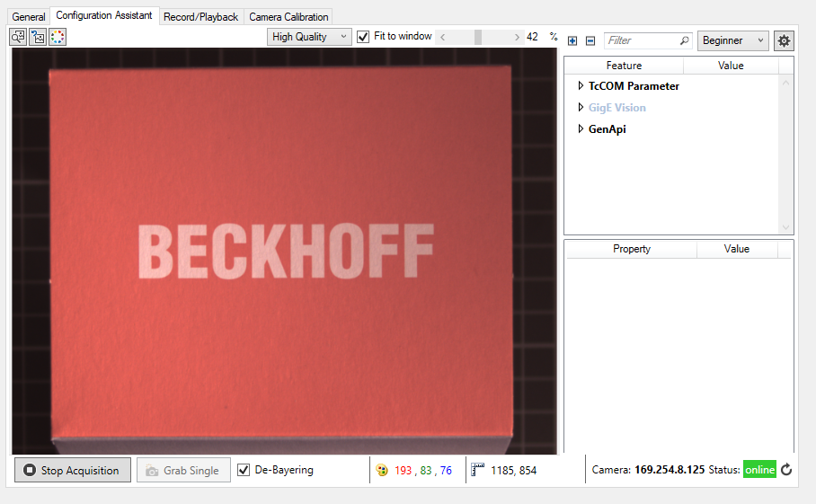816x504 pixels.
Task: Switch to the General tab
Action: (x=29, y=17)
